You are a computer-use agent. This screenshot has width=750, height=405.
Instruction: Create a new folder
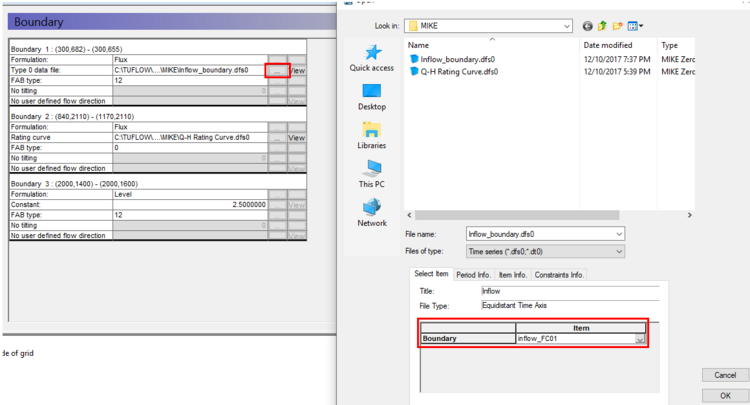click(x=619, y=25)
